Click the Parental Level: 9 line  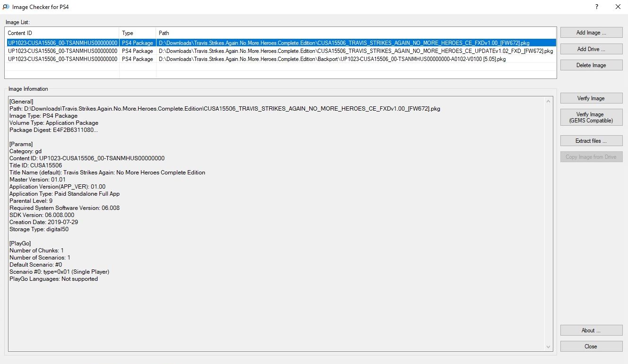click(31, 201)
